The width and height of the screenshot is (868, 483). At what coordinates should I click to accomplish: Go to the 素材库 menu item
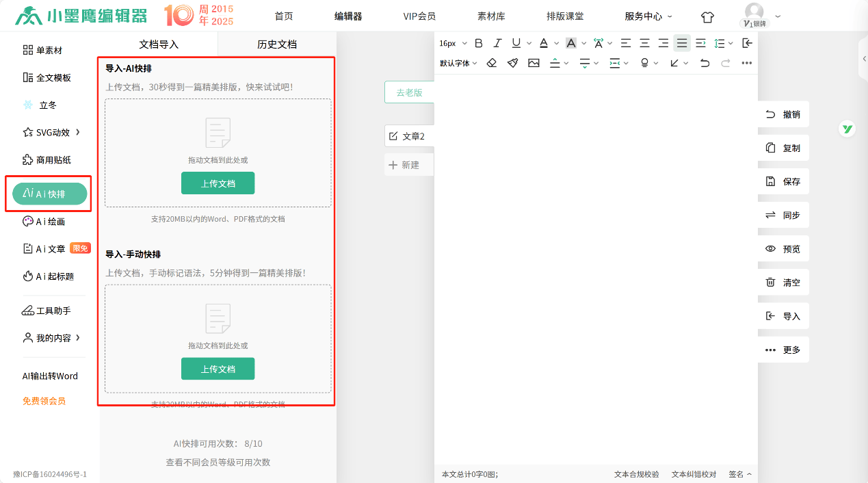pyautogui.click(x=491, y=16)
